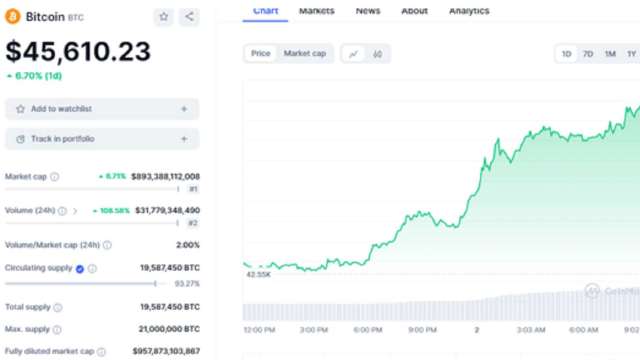Click the Add to watchlist button

(x=102, y=109)
